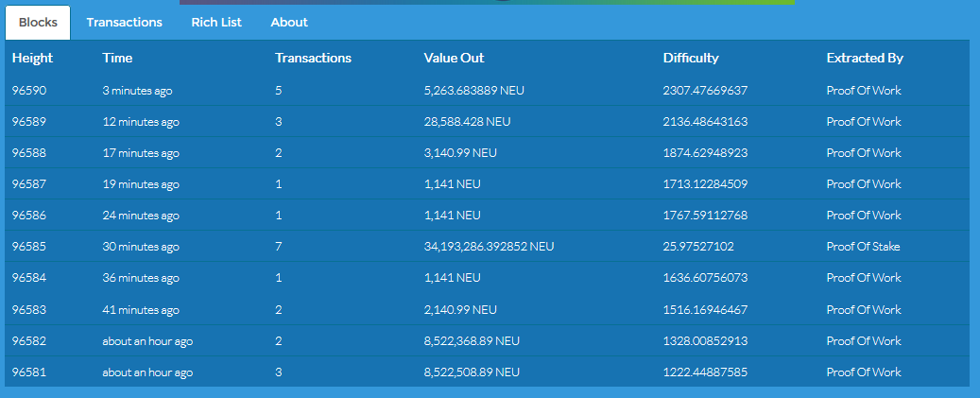Image resolution: width=980 pixels, height=398 pixels.
Task: Open block height 96588
Action: [29, 153]
